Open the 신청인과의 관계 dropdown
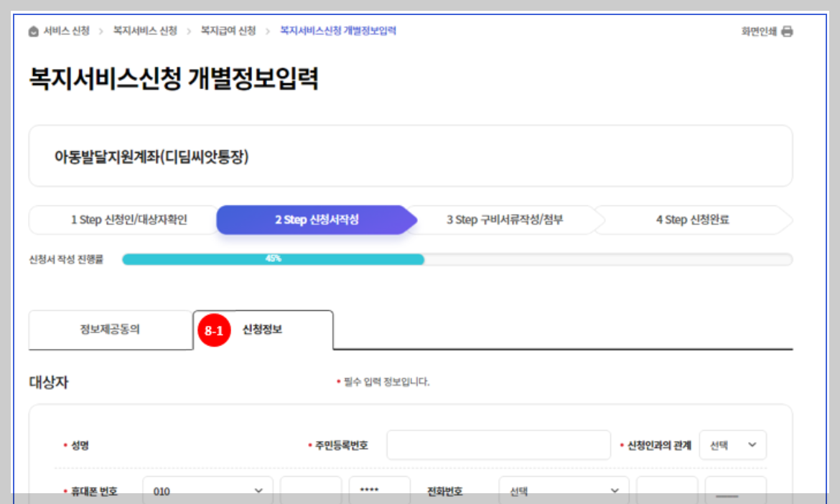 (x=732, y=445)
